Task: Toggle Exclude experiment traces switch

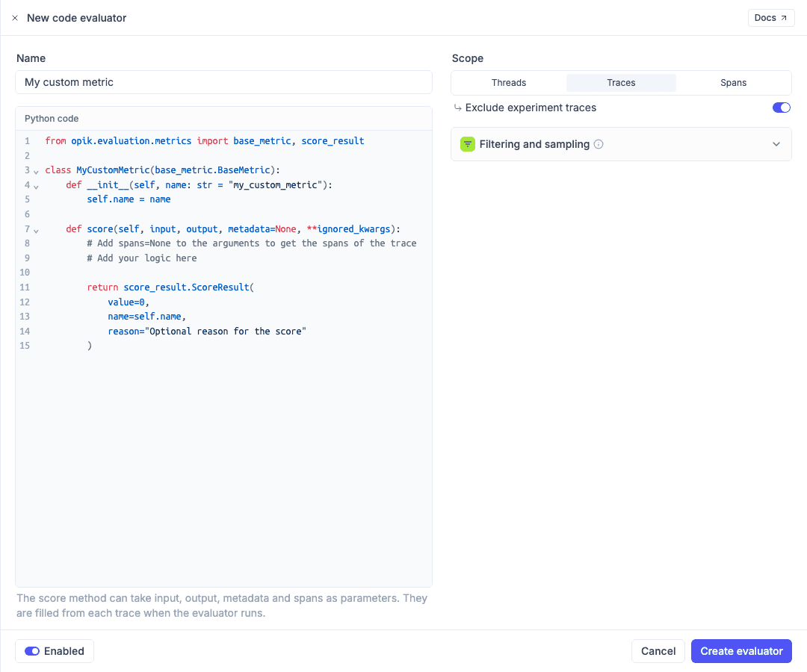Action: (x=782, y=108)
